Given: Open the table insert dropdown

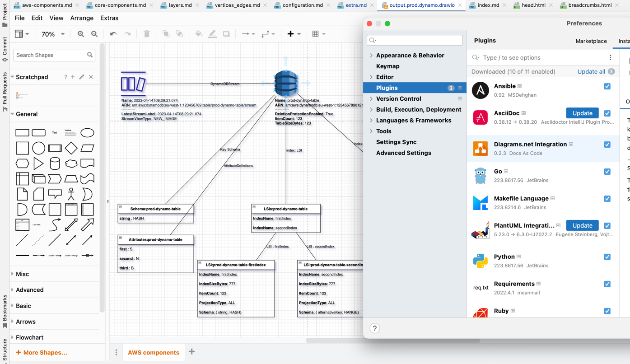Looking at the screenshot, I should [x=318, y=34].
